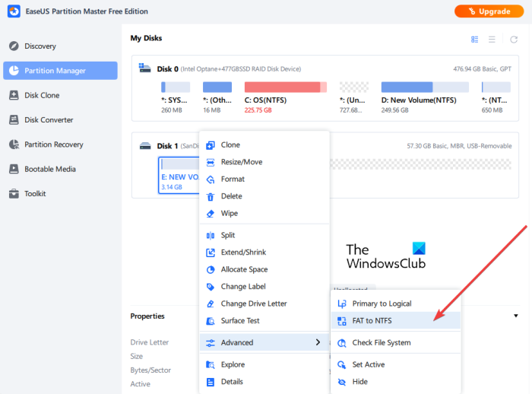Select FAT to NTFS option
Viewport: 532px width, 394px height.
[396, 321]
